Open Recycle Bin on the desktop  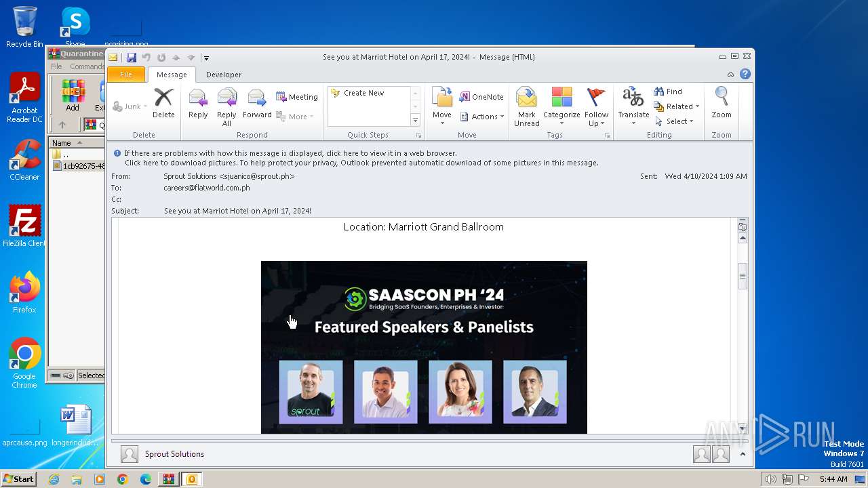coord(24,27)
